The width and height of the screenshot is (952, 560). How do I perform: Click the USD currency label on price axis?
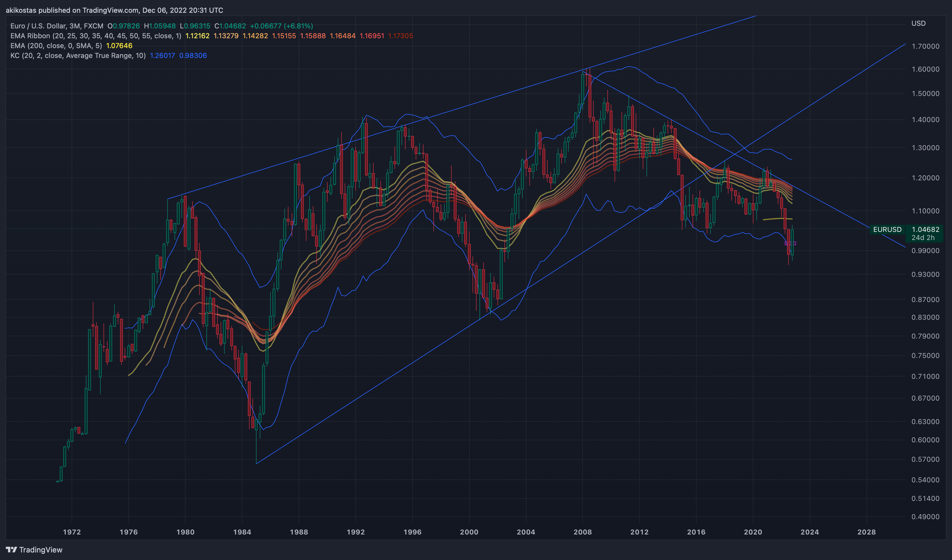918,23
